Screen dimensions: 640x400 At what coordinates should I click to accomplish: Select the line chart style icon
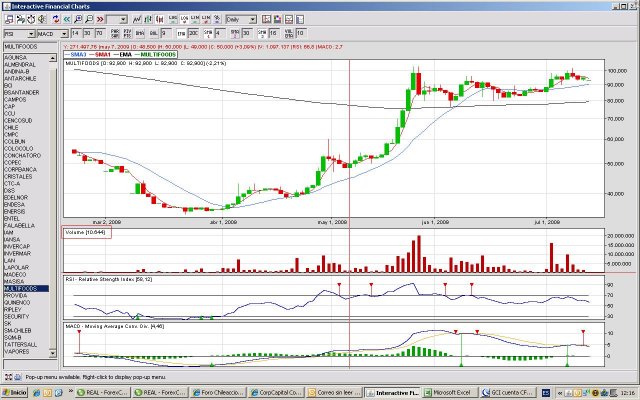pyautogui.click(x=137, y=19)
